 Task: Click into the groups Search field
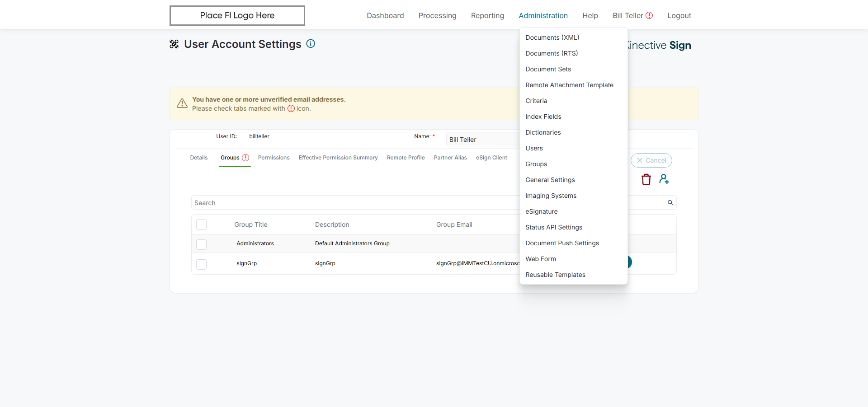coord(353,203)
